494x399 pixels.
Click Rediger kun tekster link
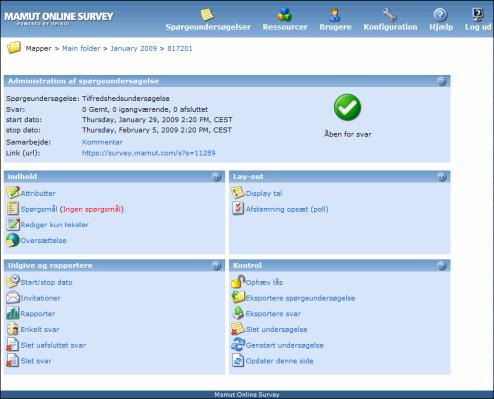coord(55,225)
